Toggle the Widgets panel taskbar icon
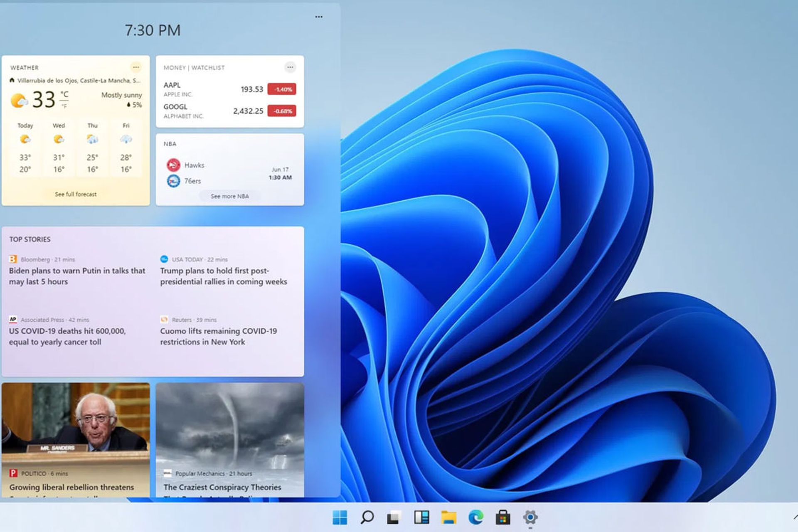The height and width of the screenshot is (532, 798). (421, 517)
